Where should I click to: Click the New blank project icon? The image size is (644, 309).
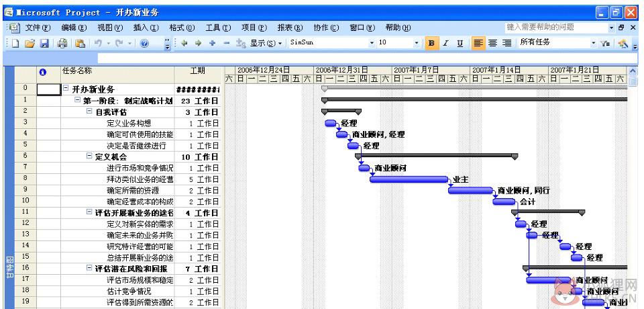coord(15,43)
